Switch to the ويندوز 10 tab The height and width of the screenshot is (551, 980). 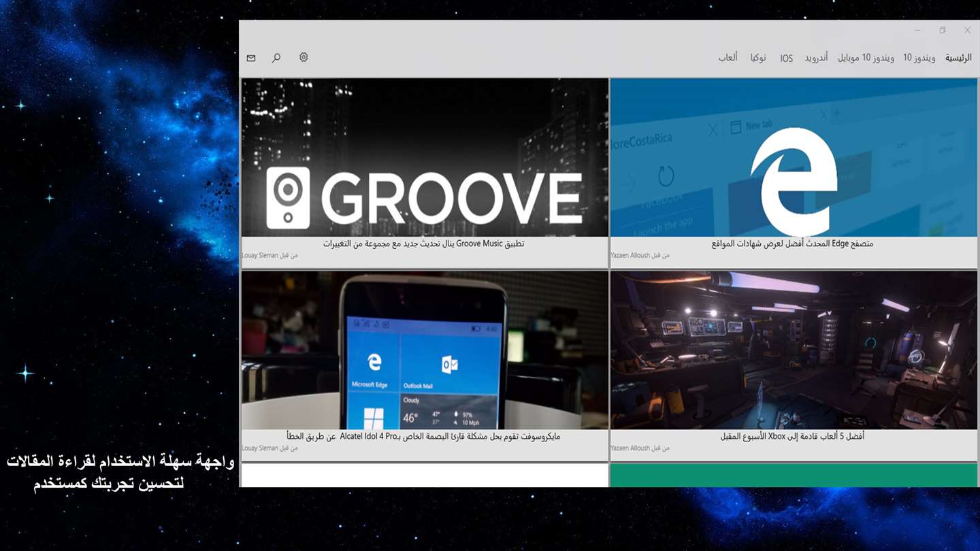[919, 58]
